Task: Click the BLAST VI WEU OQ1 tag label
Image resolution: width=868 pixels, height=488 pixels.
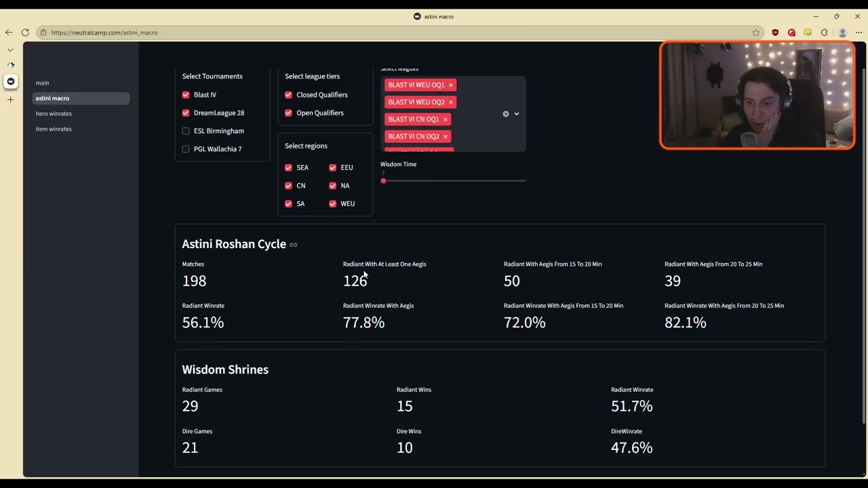Action: pyautogui.click(x=416, y=85)
